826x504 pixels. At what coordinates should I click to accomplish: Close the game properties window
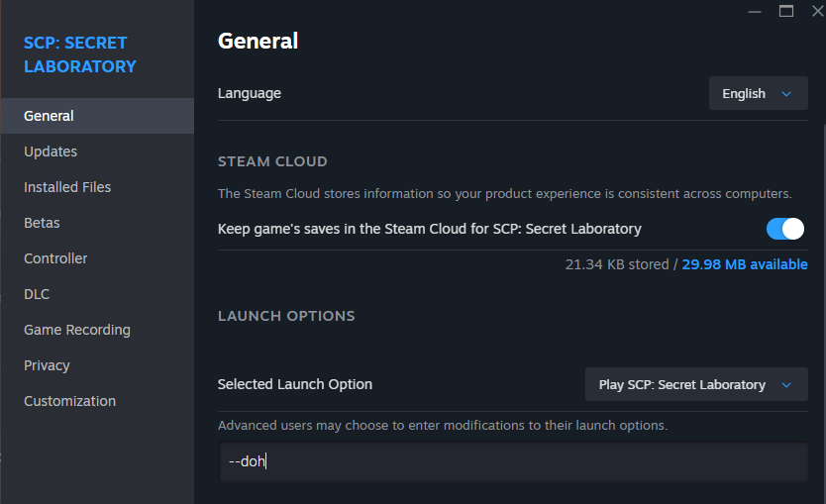tap(817, 10)
